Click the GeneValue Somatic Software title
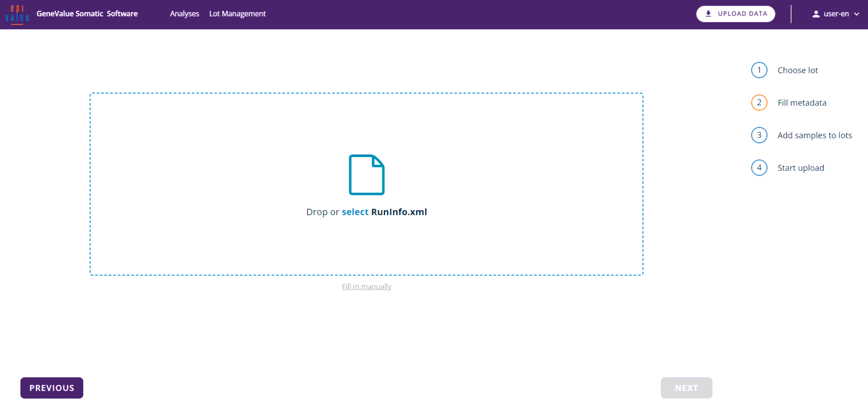Image resolution: width=868 pixels, height=418 pixels. (x=87, y=14)
